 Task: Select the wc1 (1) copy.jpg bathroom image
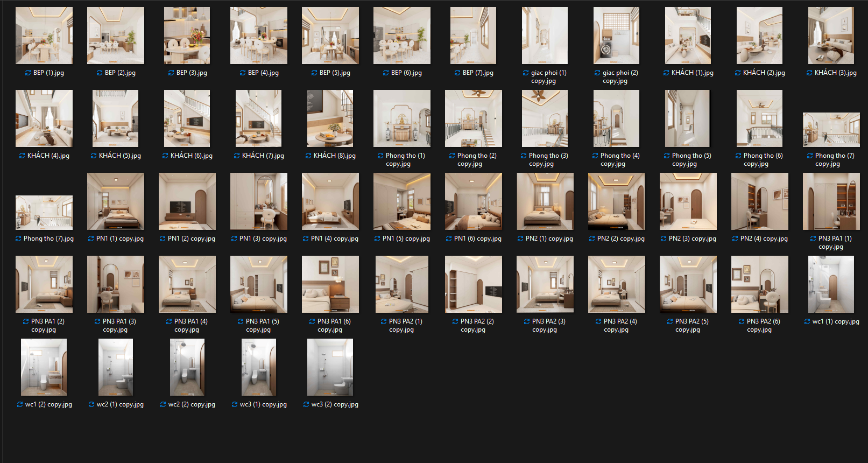click(831, 284)
